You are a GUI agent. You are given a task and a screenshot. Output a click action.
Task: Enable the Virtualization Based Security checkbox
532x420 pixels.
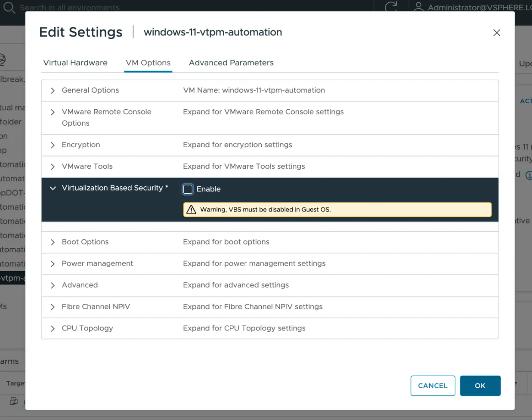coord(188,189)
